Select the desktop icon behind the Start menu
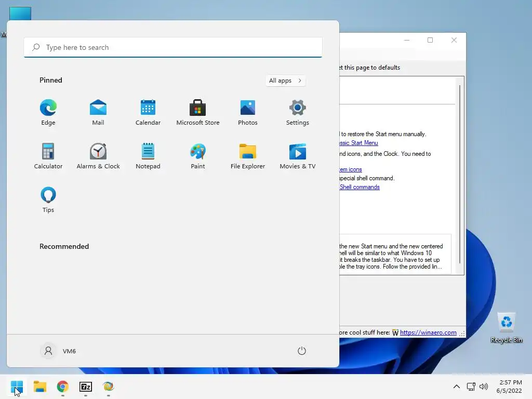The image size is (532, 399). (x=20, y=13)
